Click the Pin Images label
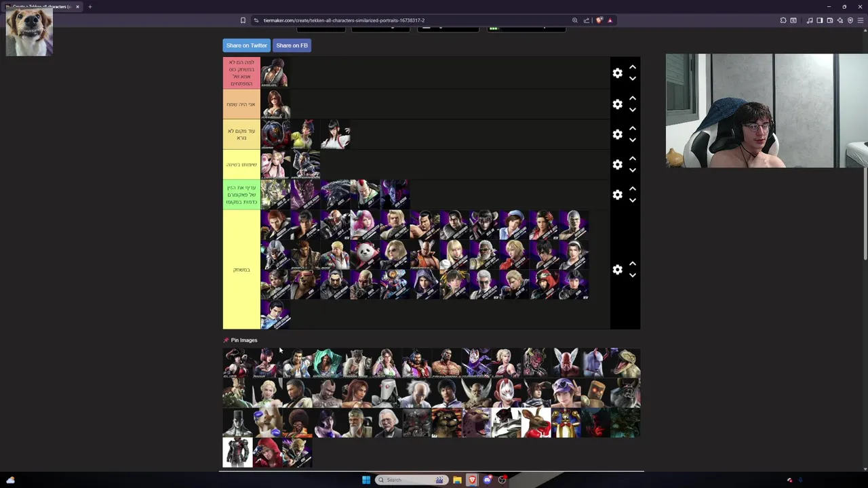 click(243, 340)
